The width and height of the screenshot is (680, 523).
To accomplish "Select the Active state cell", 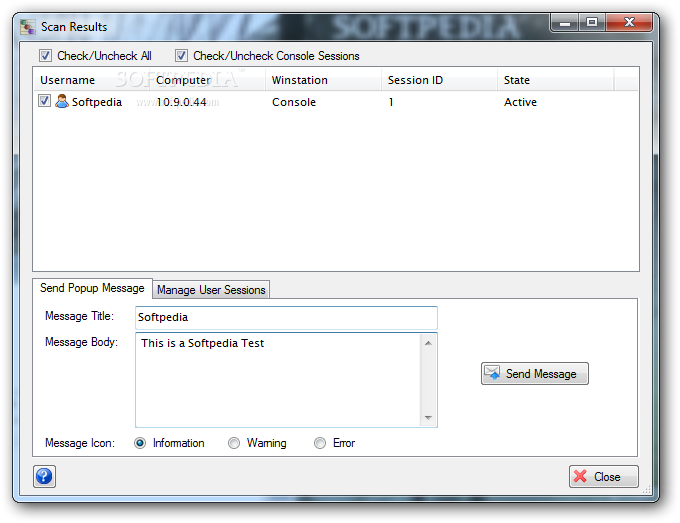I will pyautogui.click(x=520, y=102).
